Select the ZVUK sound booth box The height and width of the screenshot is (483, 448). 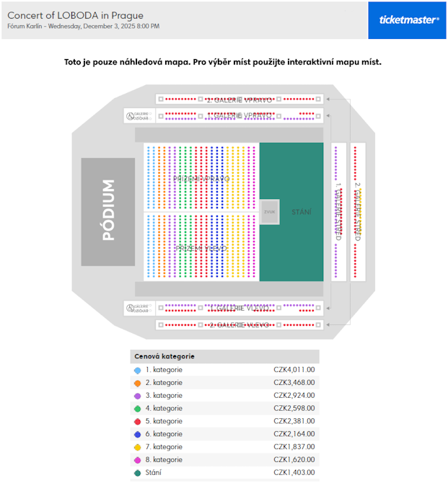click(x=270, y=212)
